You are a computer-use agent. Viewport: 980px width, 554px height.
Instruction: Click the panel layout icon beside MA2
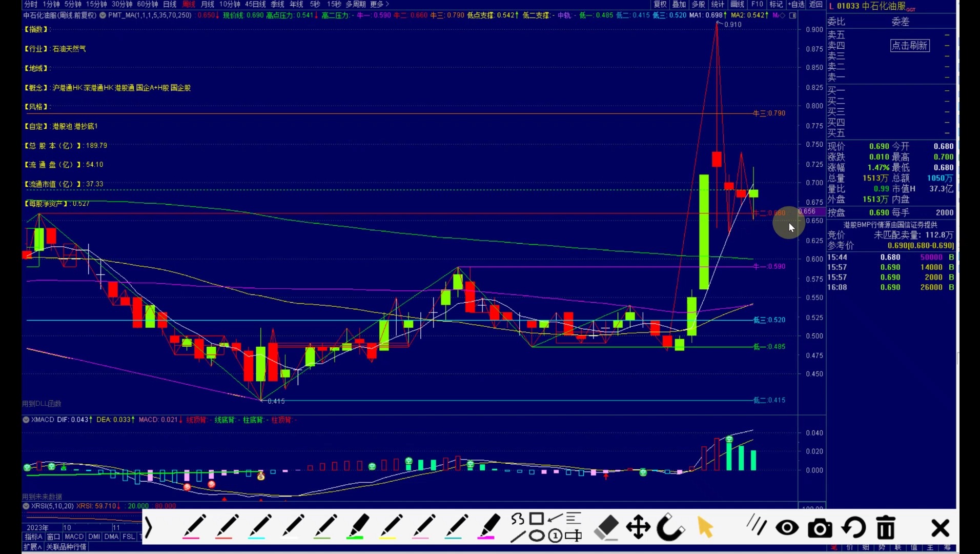coord(792,15)
